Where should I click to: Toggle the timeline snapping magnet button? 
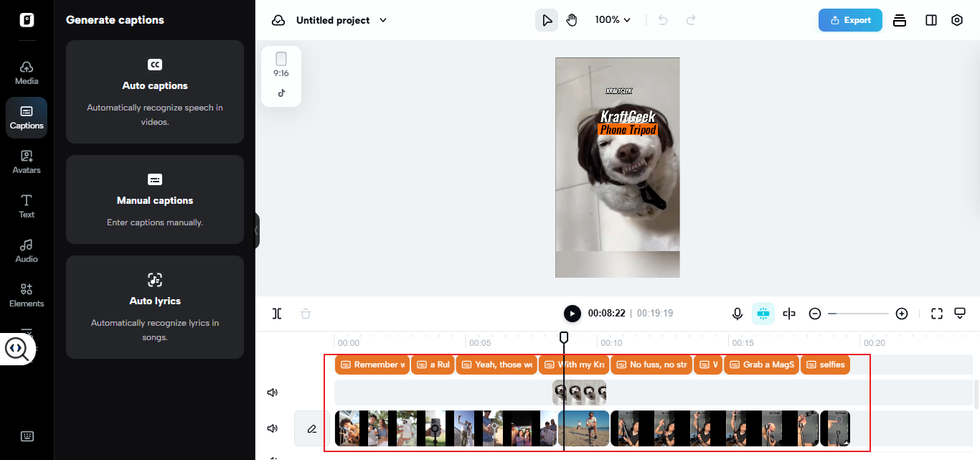(763, 314)
